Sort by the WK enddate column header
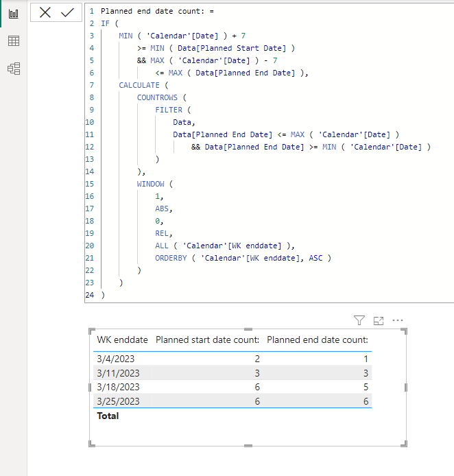Viewport: 454px width, 476px height. coord(122,340)
